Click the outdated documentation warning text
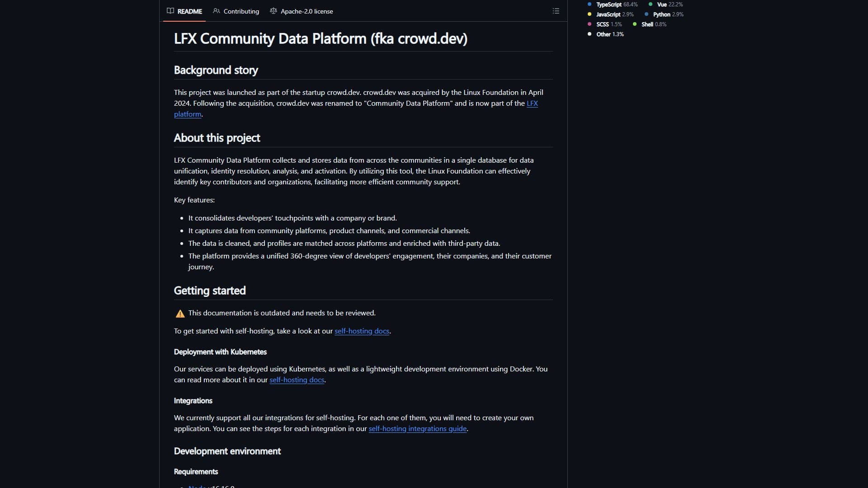868x488 pixels. click(282, 313)
